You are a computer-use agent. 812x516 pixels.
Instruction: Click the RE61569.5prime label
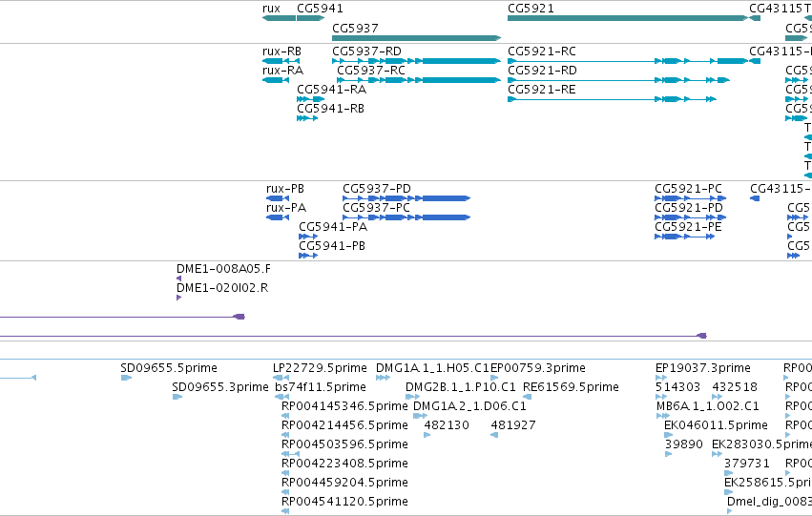point(571,387)
